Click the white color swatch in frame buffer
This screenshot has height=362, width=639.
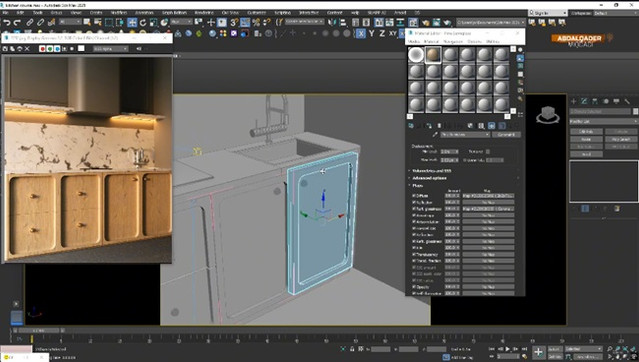81,49
